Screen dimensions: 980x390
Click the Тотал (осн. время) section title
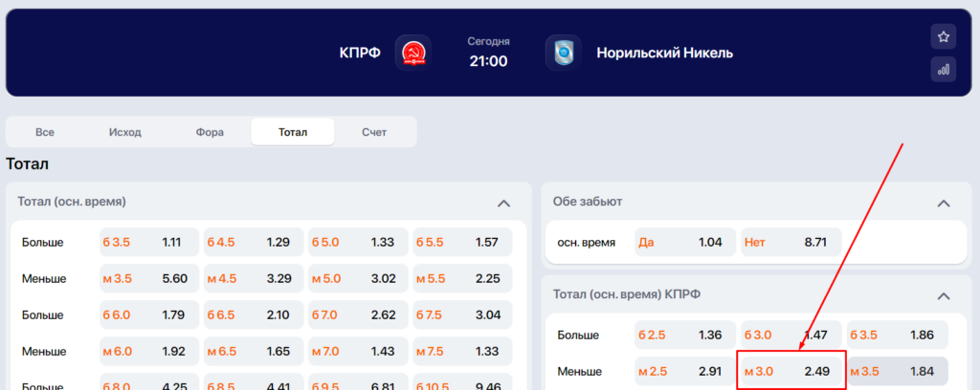tap(72, 202)
